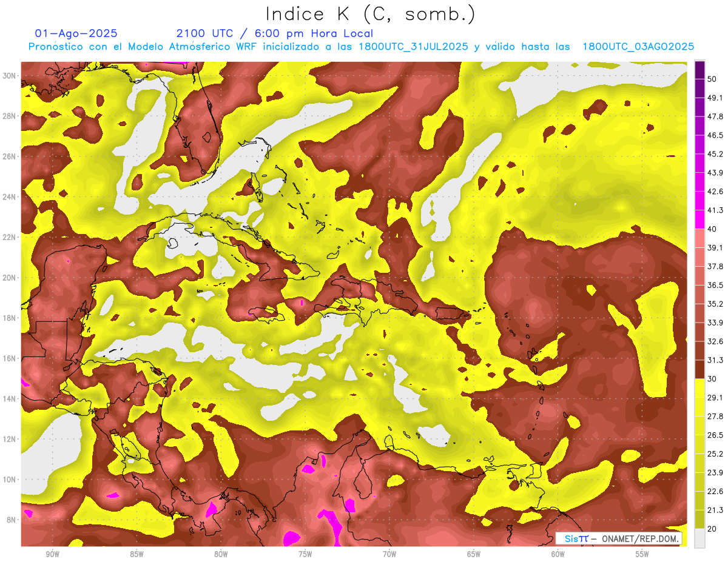Click colour scale value '25.2'

coord(715,453)
